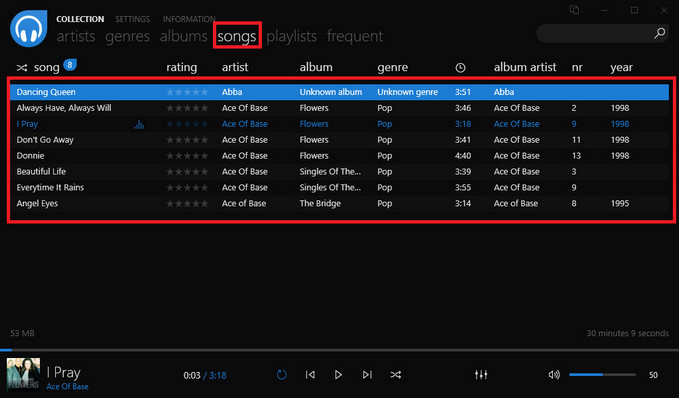This screenshot has height=398, width=679.
Task: Click the magnifier search icon
Action: 660,33
